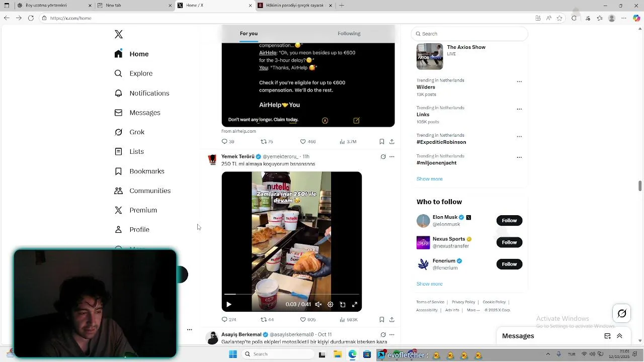The width and height of the screenshot is (644, 362).
Task: View analytics of the 3.7M views post
Action: pyautogui.click(x=348, y=142)
